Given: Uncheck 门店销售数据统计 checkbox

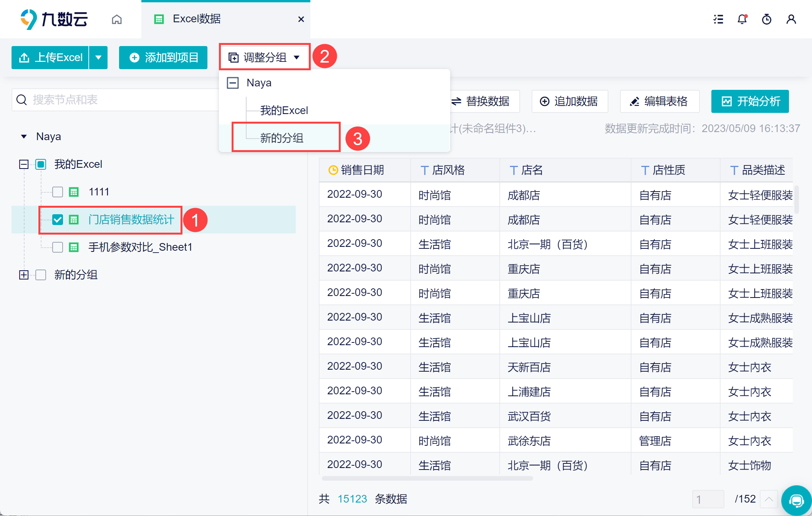Looking at the screenshot, I should [x=58, y=220].
